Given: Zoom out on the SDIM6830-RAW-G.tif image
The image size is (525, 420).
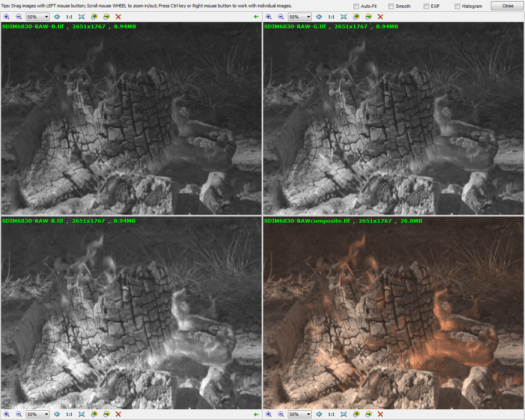Looking at the screenshot, I should [x=281, y=17].
